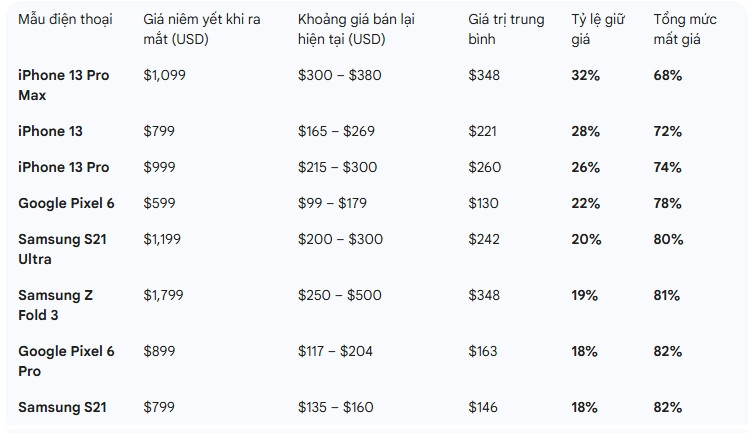This screenshot has height=433, width=753.
Task: Click the Samsung Z Fold 3 cell
Action: (x=55, y=305)
